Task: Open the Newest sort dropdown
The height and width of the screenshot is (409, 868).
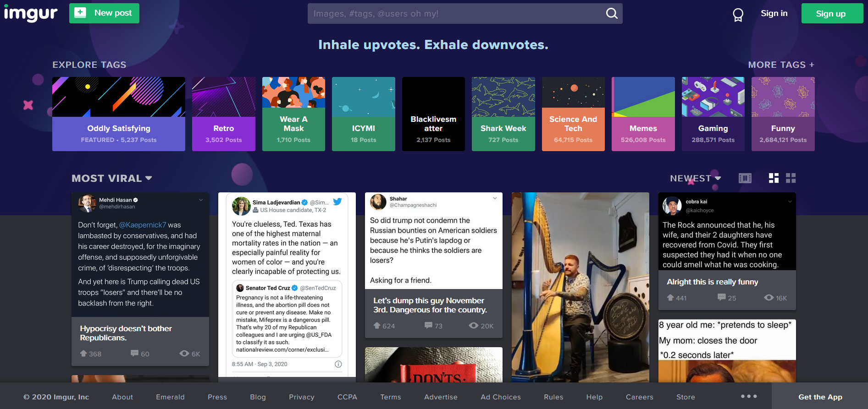Action: 695,178
